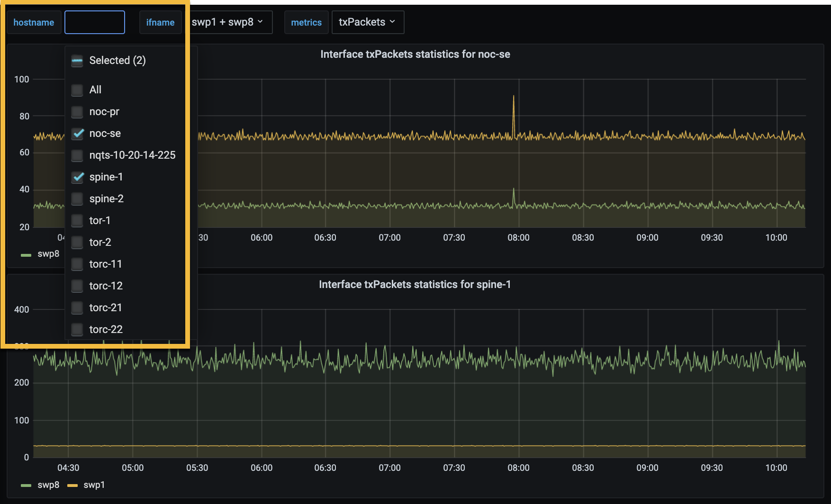Screen dimensions: 831x504
Task: Check the torc-11 hostname box
Action: [x=77, y=264]
